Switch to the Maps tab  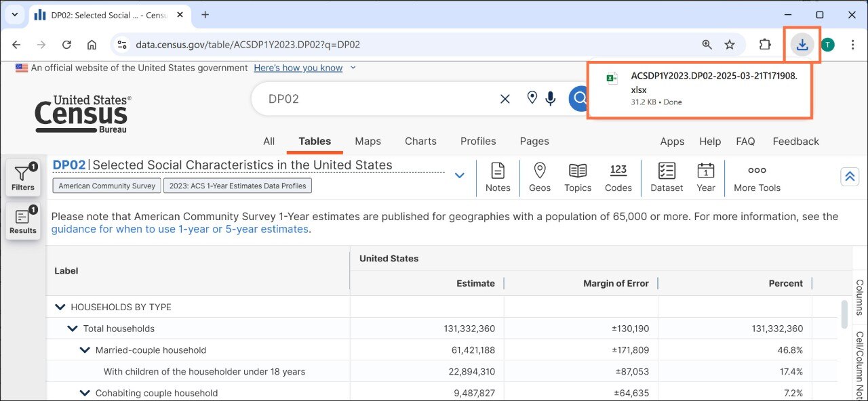tap(368, 142)
